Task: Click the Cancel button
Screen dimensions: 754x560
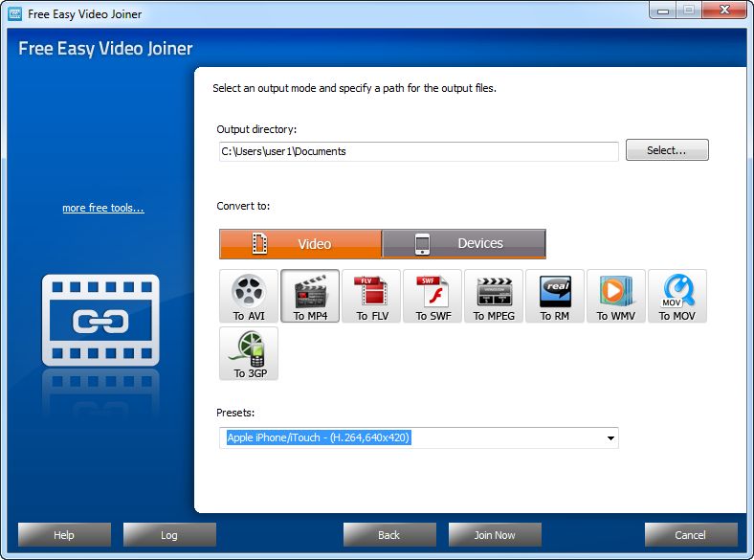Action: [x=691, y=534]
